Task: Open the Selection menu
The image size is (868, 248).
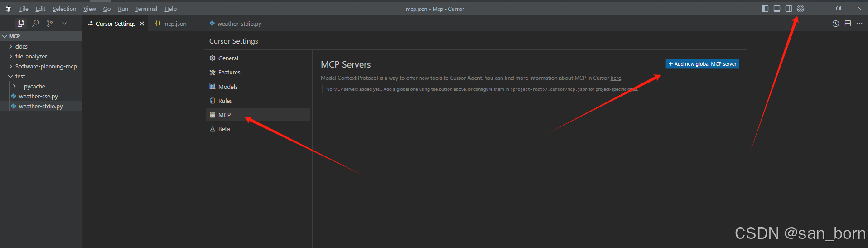Action: (x=64, y=9)
